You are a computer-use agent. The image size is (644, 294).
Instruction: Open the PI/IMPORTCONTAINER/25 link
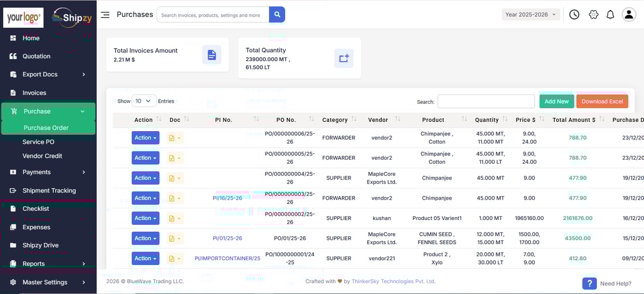click(x=227, y=258)
